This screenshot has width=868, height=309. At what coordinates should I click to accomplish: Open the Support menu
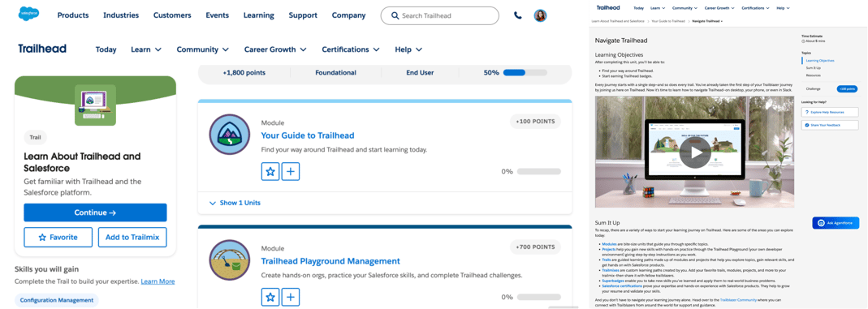303,15
